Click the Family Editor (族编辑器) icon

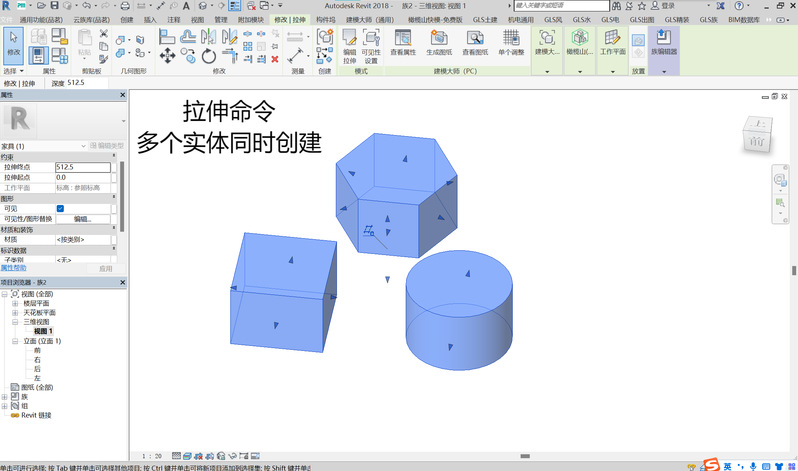[x=663, y=42]
